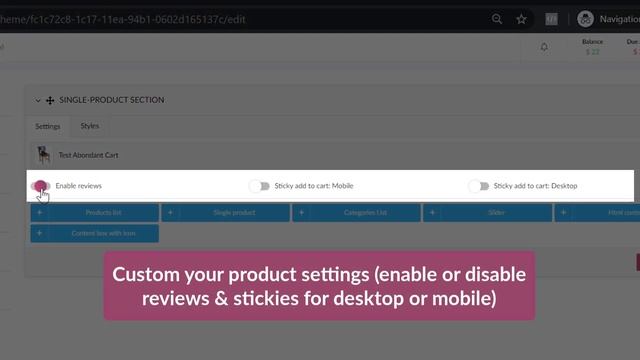Enable Sticky add to cart: Desktop
Viewport: 640px width, 360px height.
(x=479, y=186)
